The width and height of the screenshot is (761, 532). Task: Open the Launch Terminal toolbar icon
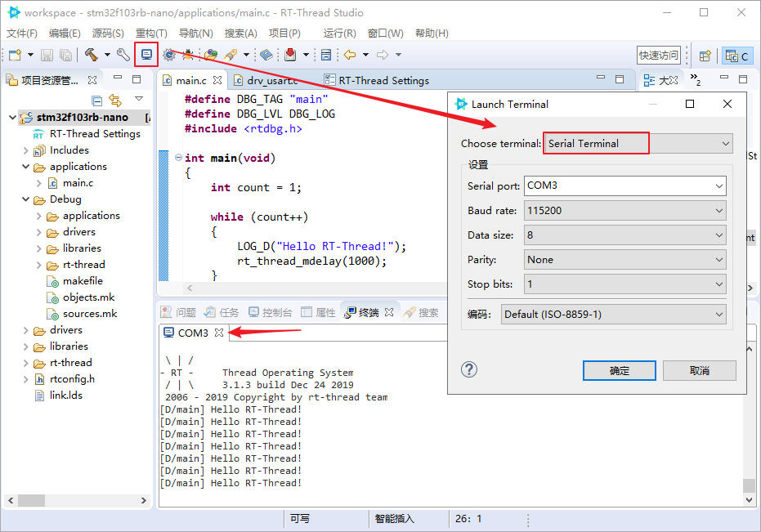tap(147, 54)
